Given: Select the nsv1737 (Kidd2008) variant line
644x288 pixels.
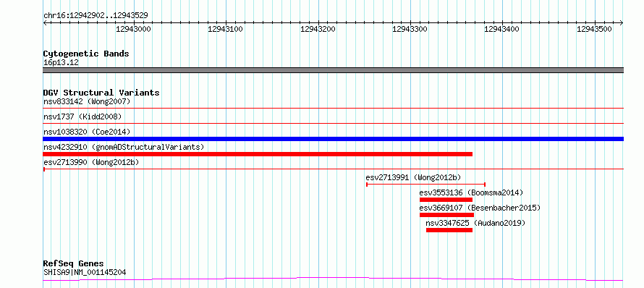Looking at the screenshot, I should click(333, 123).
